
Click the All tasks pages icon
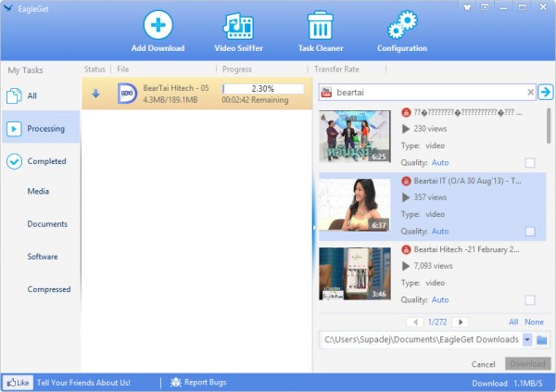(14, 95)
